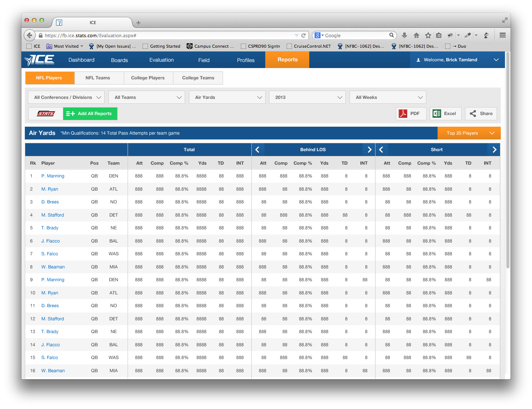Reload the page using refresh icon
Screen dimensions: 532x409
303,35
